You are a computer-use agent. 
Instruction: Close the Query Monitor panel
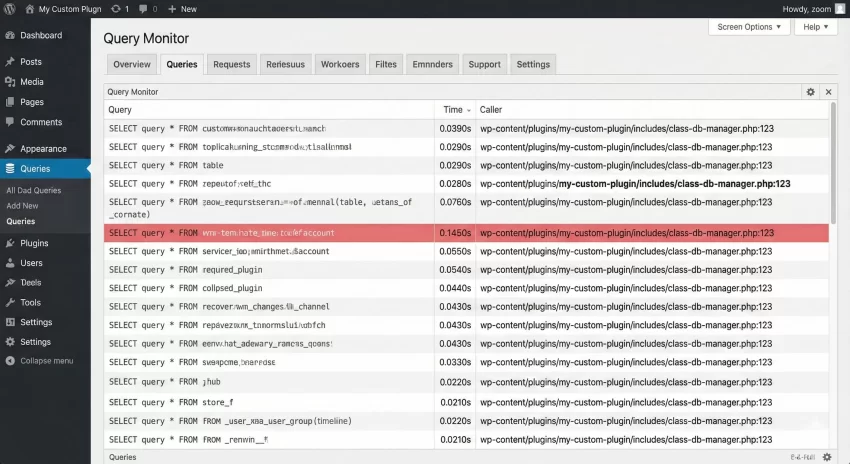pos(828,92)
